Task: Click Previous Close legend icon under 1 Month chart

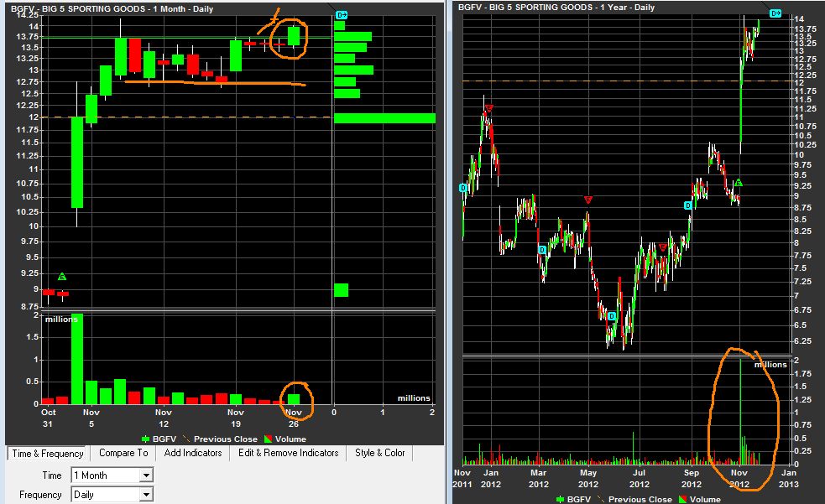Action: pos(186,439)
